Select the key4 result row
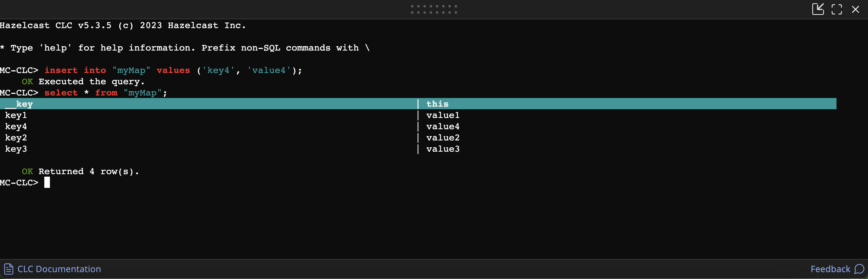Screen dimensions: 868x279 point(16,126)
